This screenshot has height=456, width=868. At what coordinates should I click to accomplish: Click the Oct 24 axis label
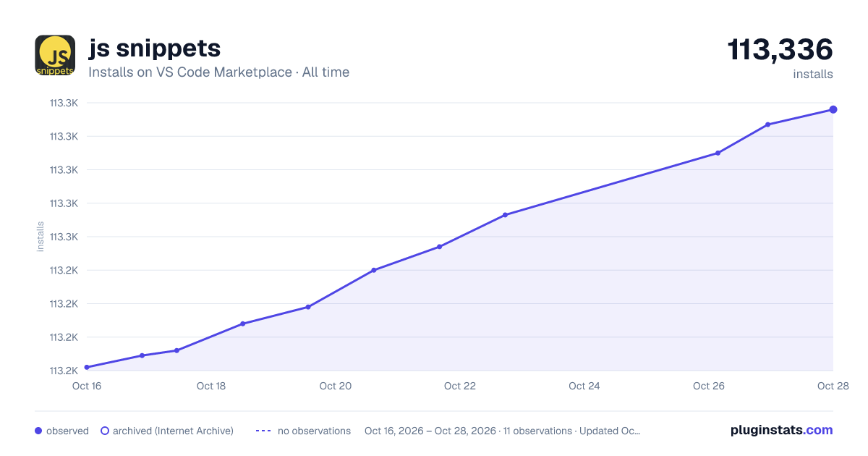(x=584, y=386)
